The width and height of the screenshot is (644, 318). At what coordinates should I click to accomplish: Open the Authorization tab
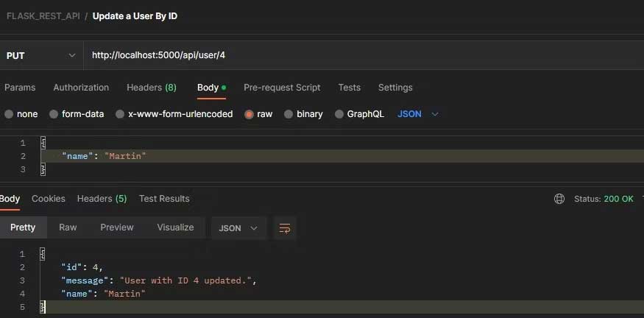click(x=81, y=88)
